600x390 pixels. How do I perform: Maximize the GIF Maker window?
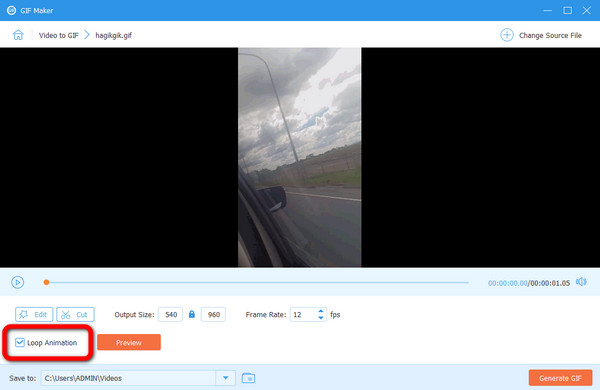567,10
